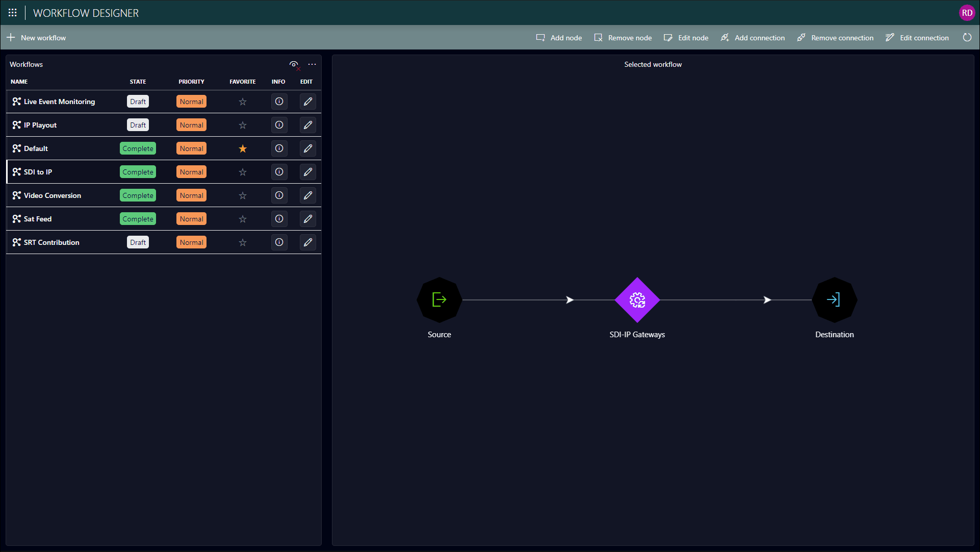Image resolution: width=980 pixels, height=552 pixels.
Task: Edit the Sat Feed workflow pencil
Action: [x=307, y=219]
